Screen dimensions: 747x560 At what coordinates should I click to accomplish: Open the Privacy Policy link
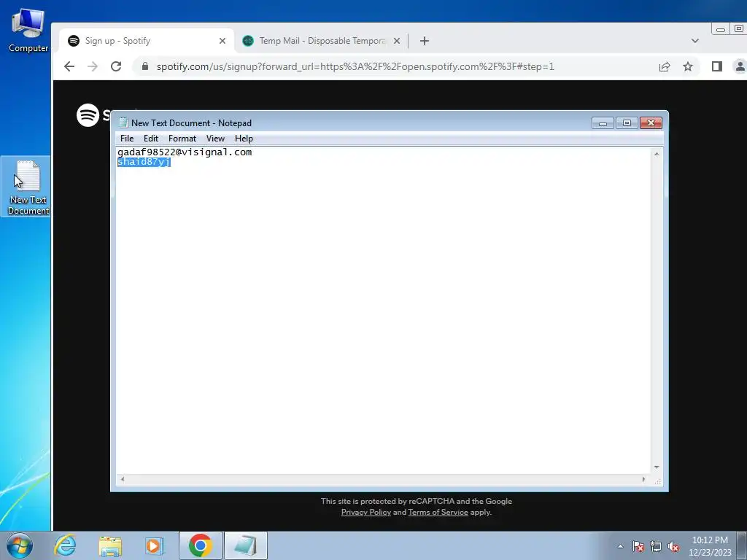coord(366,513)
